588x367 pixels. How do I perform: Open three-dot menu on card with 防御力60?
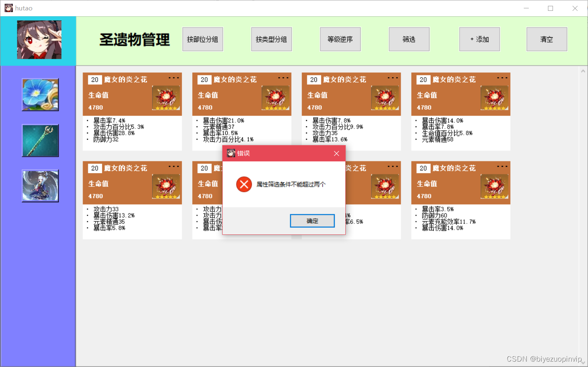coord(503,166)
